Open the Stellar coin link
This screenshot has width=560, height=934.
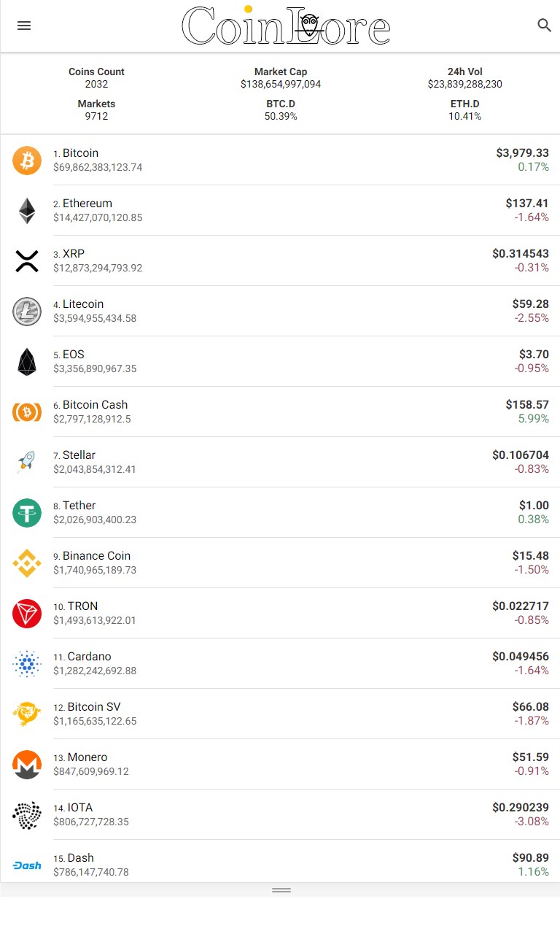(79, 455)
